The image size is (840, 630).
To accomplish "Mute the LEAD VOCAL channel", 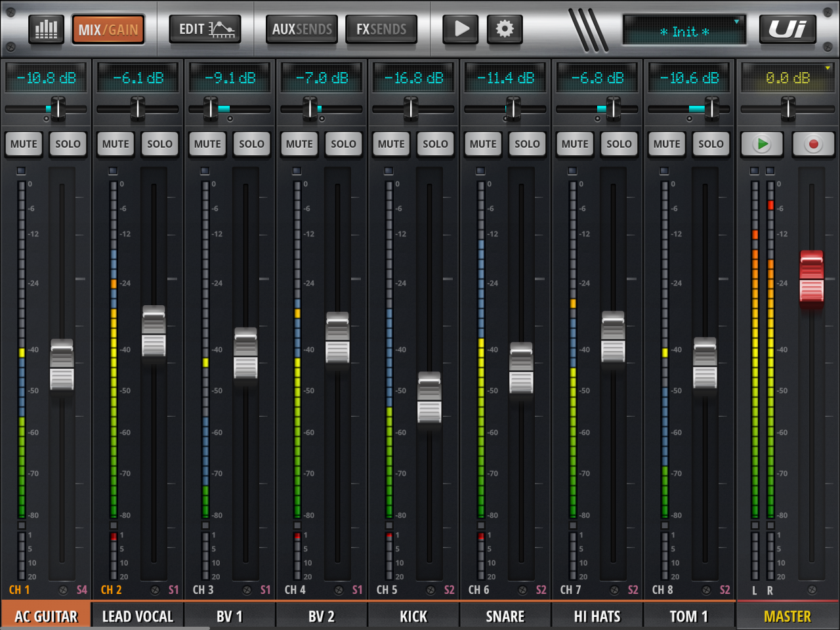I will (x=115, y=144).
